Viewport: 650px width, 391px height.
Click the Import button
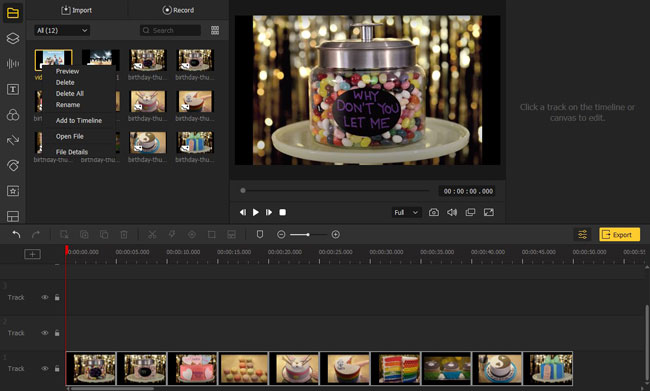77,10
